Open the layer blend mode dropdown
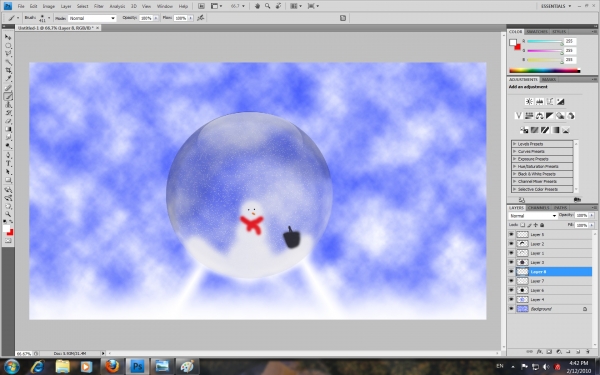 tap(533, 216)
